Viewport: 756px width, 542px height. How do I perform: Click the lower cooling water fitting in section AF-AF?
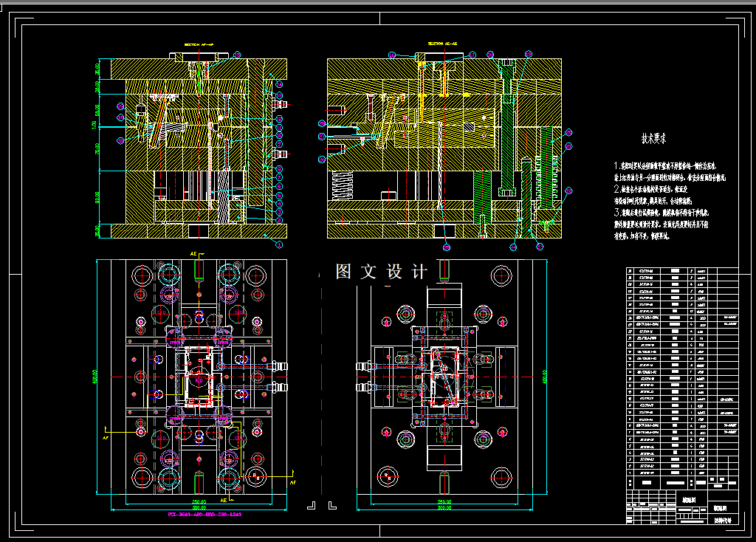tap(280, 154)
